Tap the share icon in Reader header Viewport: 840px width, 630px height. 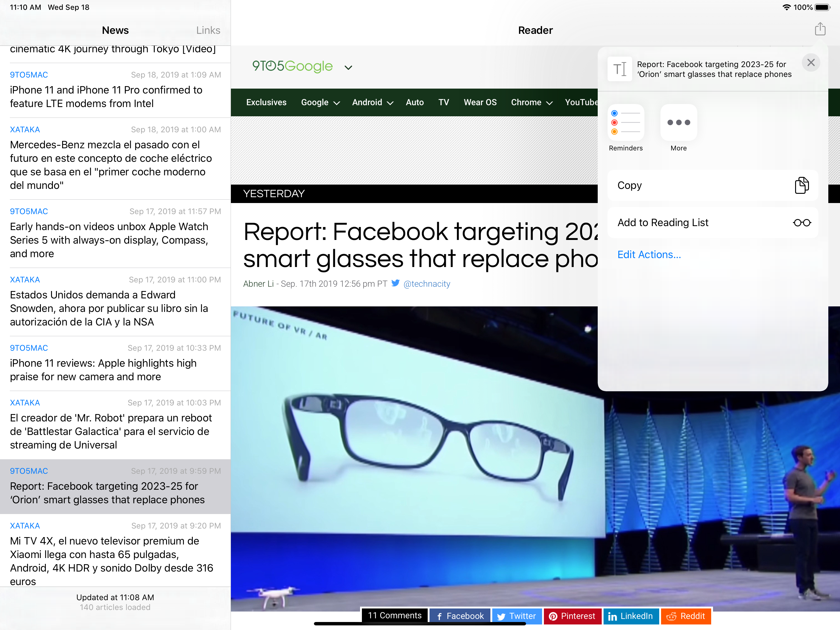(820, 29)
